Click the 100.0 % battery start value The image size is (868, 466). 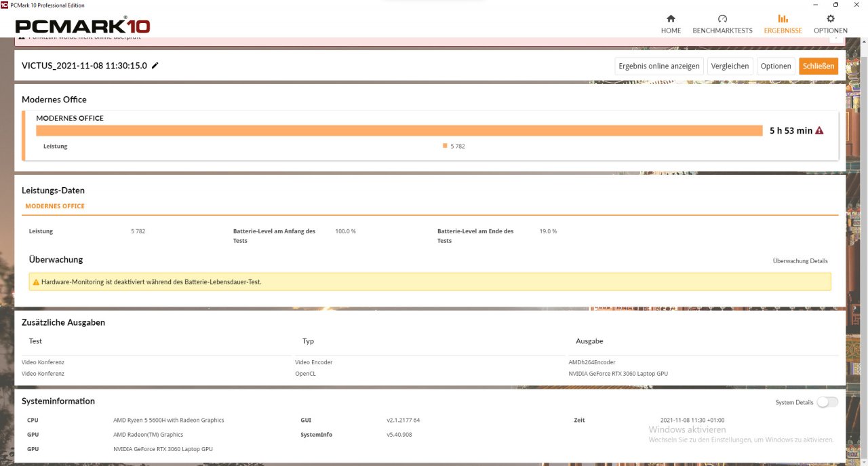click(346, 231)
